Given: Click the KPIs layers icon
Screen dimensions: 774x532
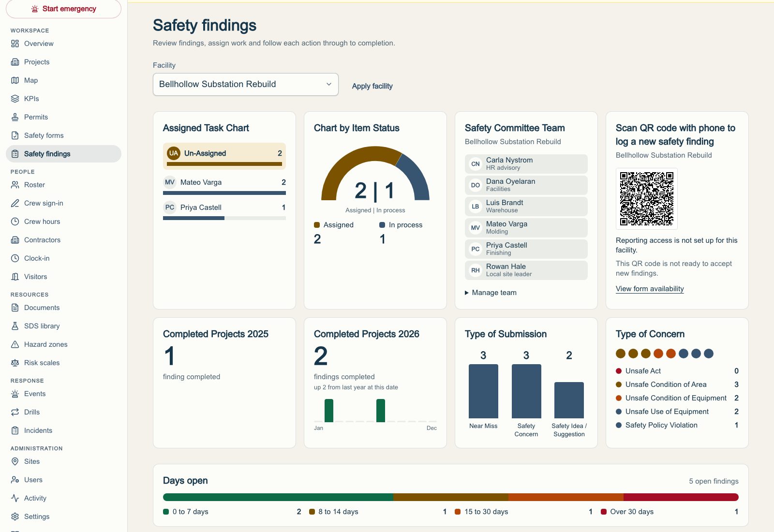Looking at the screenshot, I should point(15,99).
